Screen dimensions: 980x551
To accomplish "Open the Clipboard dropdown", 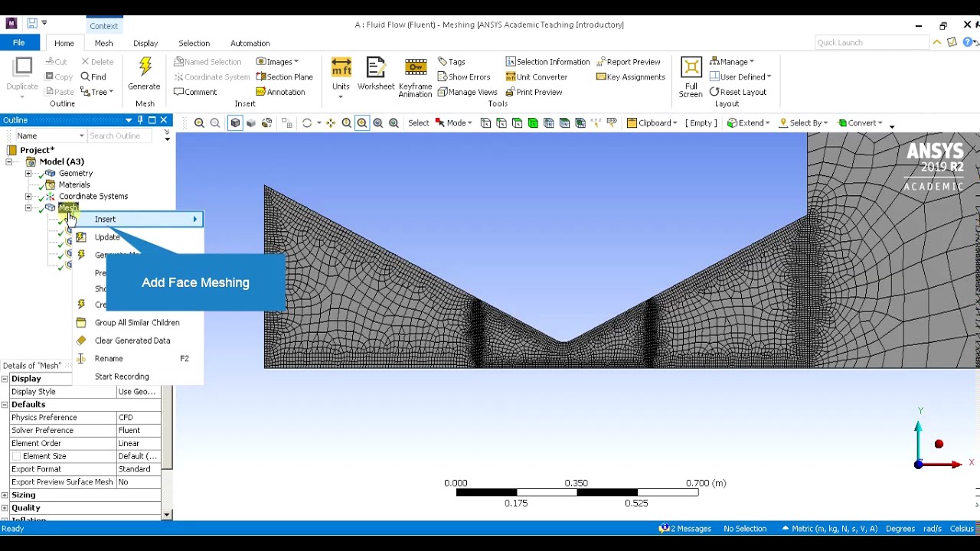I will pos(652,122).
